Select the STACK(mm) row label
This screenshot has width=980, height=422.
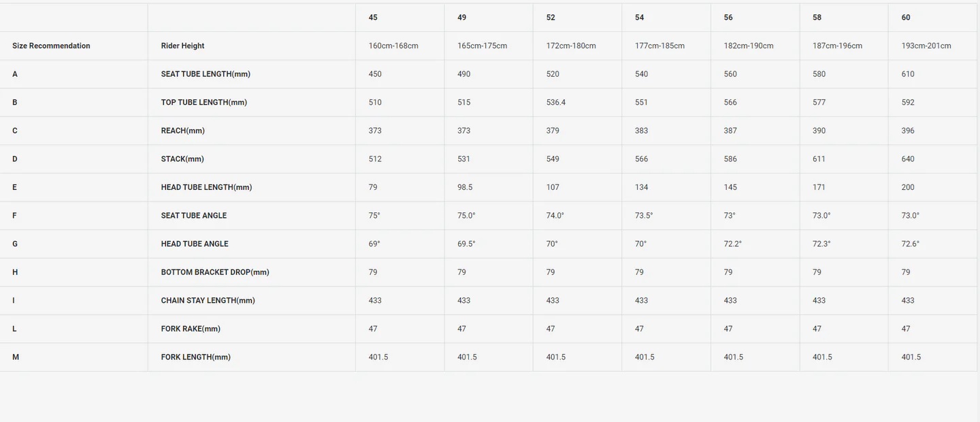(182, 159)
